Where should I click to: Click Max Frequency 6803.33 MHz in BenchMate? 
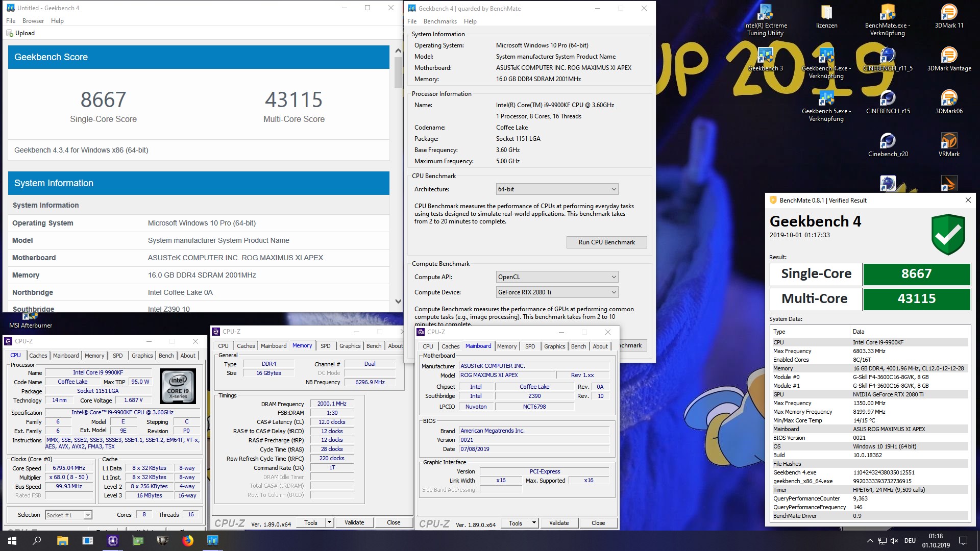point(869,351)
